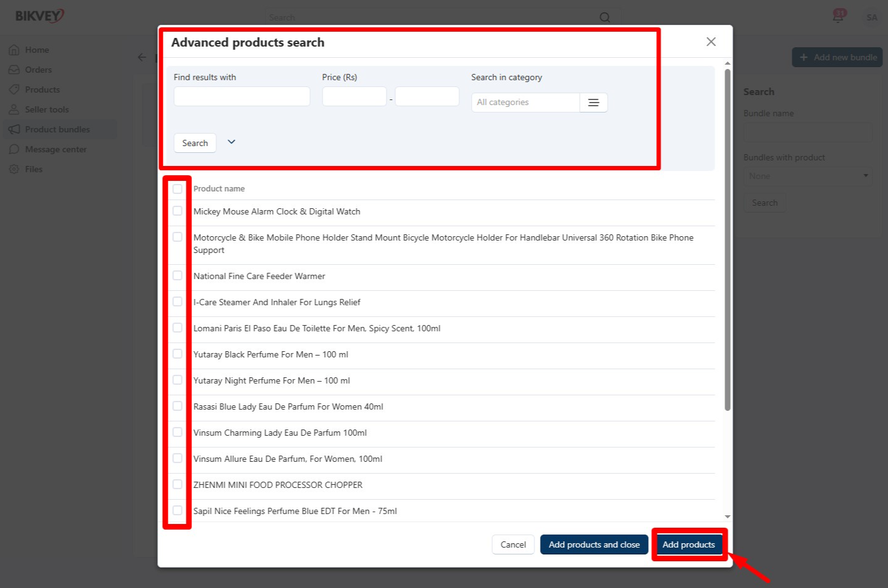The width and height of the screenshot is (888, 588).
Task: Click the Files gear icon
Action: [x=14, y=169]
